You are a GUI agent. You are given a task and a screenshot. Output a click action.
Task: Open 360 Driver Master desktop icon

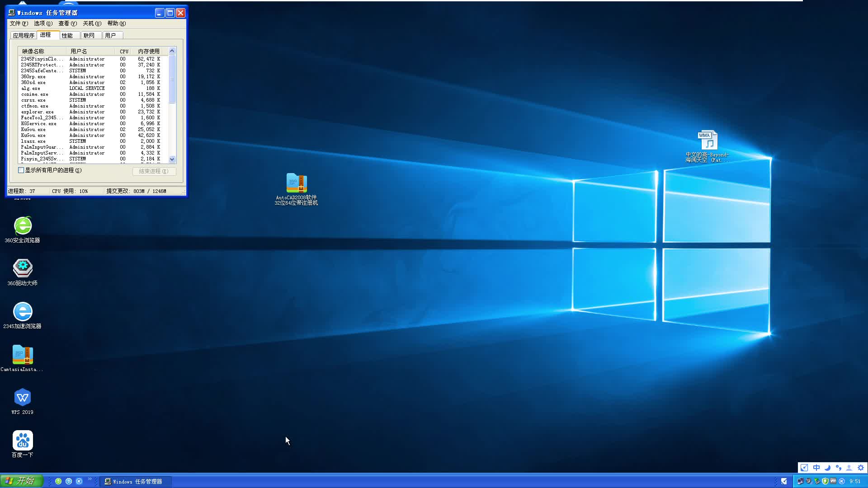pos(23,269)
